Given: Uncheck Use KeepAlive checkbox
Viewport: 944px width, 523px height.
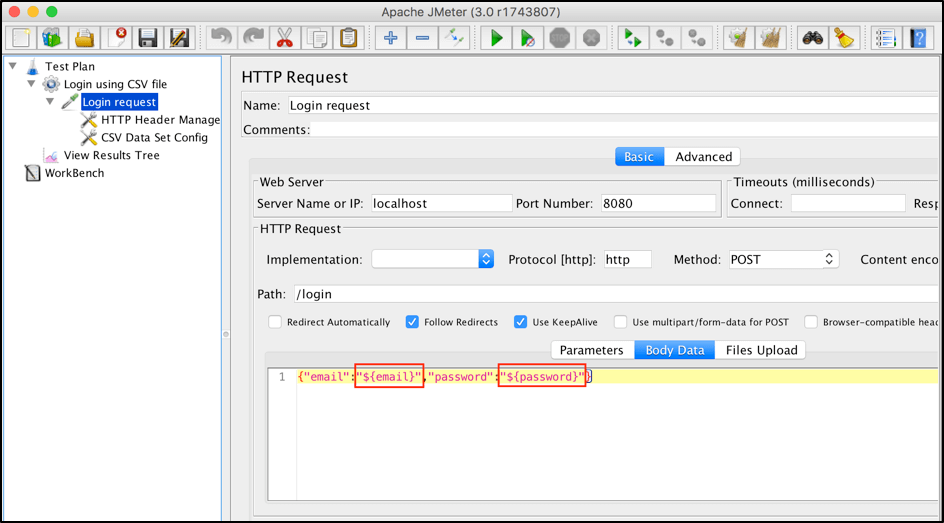Looking at the screenshot, I should coord(521,322).
